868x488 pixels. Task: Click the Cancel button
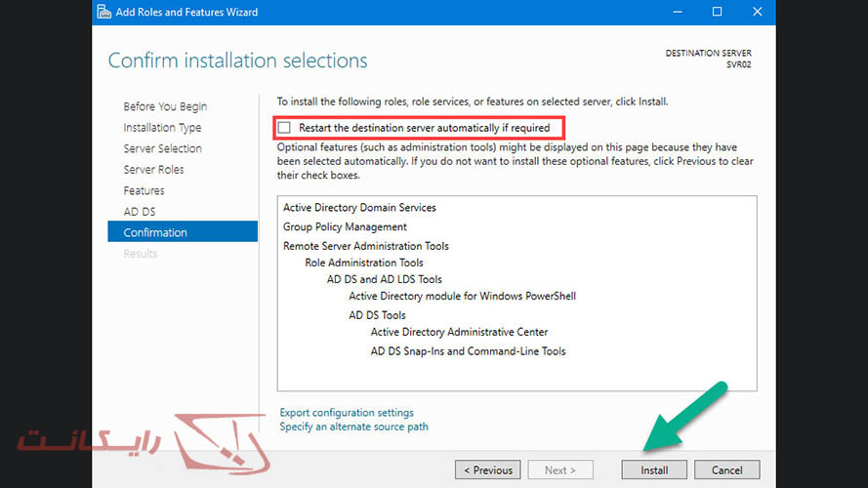(x=726, y=469)
